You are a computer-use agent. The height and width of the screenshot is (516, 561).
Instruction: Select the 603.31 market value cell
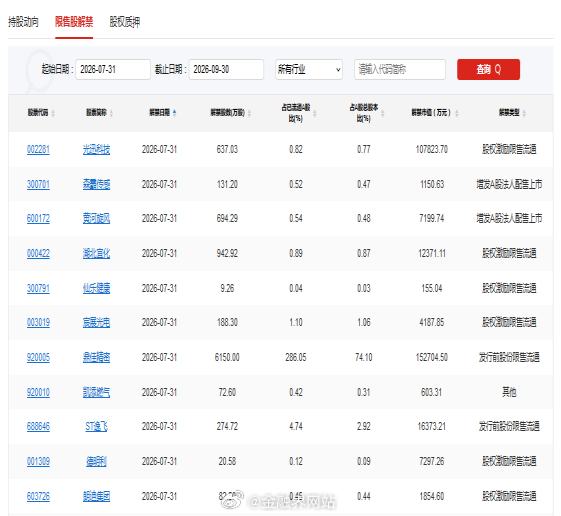point(431,393)
